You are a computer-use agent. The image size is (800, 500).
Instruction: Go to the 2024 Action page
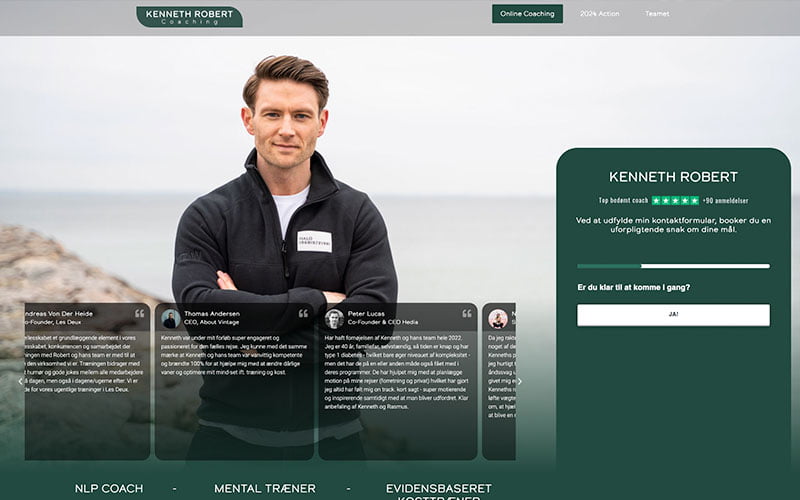(x=600, y=14)
